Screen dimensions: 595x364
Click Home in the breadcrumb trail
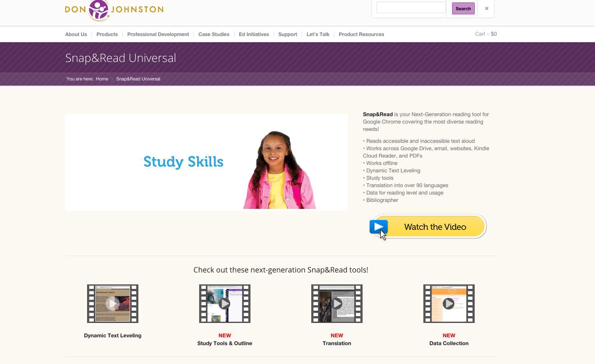(102, 79)
